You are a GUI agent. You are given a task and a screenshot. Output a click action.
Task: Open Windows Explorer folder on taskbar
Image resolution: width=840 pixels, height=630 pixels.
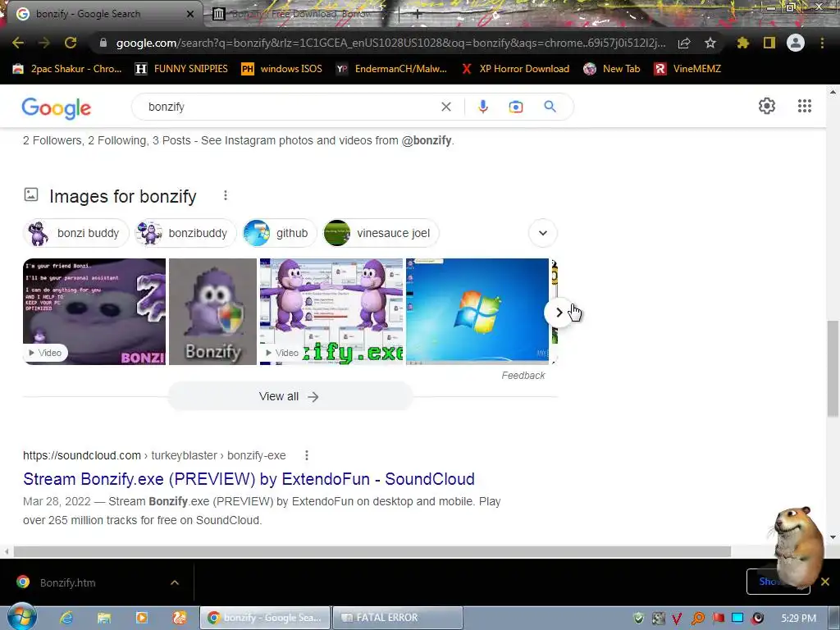pyautogui.click(x=103, y=618)
